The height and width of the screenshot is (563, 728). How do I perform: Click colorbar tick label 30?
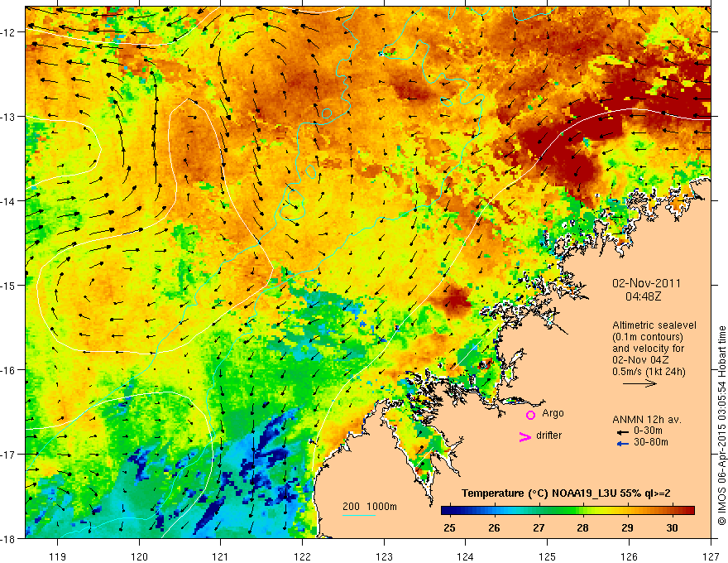pos(672,527)
